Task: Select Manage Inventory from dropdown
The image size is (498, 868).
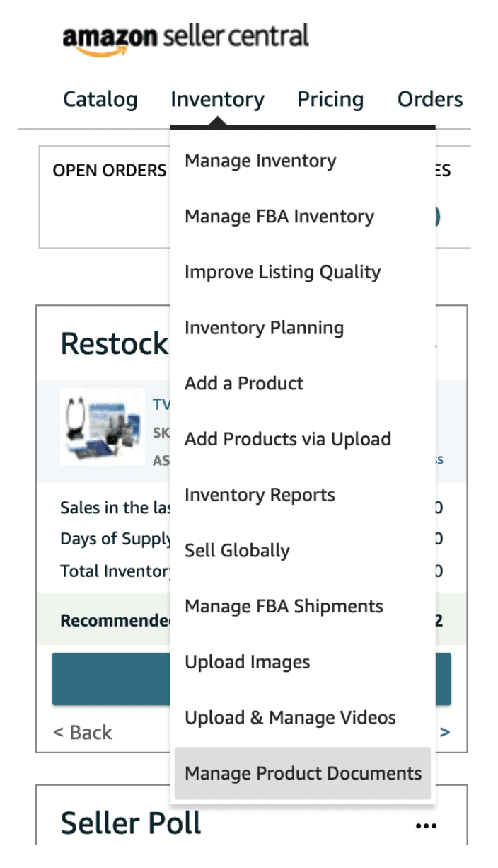Action: click(302, 161)
